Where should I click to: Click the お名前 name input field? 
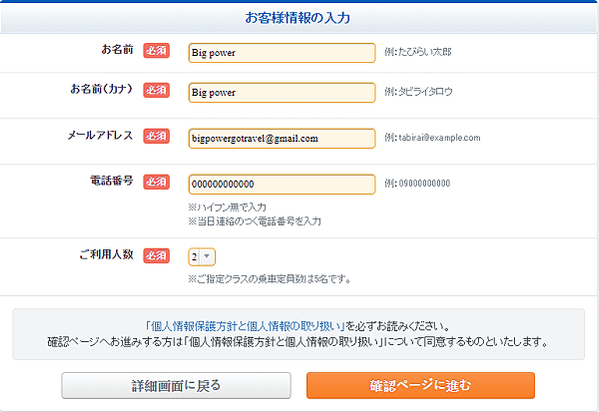(x=282, y=53)
